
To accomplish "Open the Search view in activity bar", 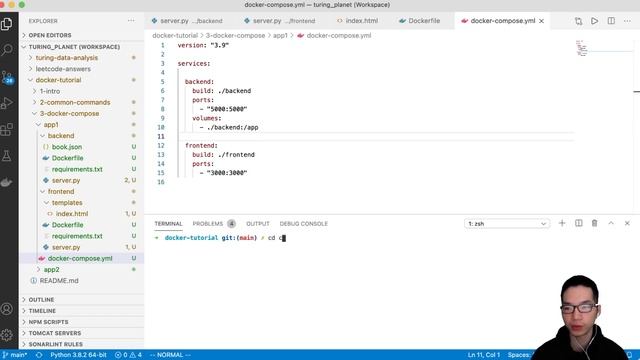I will pyautogui.click(x=7, y=50).
